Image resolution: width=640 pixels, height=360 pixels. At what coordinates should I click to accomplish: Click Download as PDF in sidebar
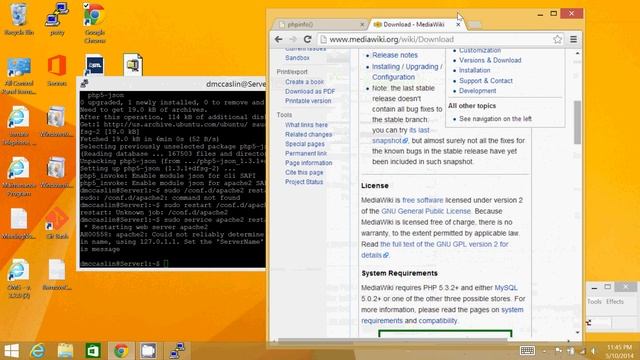point(310,91)
